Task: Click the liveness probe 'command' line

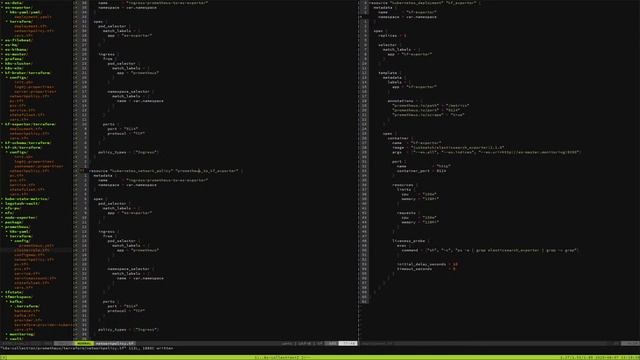Action: (490, 250)
